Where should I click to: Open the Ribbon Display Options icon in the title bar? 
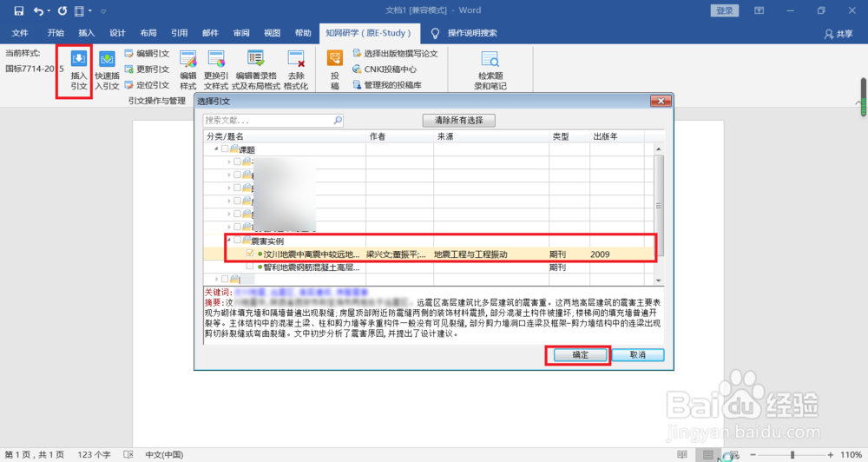[x=759, y=10]
